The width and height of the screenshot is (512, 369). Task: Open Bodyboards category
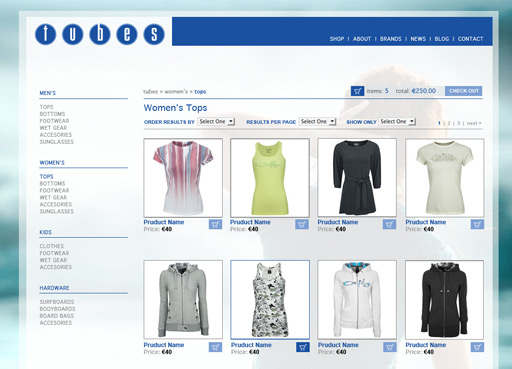tap(57, 309)
